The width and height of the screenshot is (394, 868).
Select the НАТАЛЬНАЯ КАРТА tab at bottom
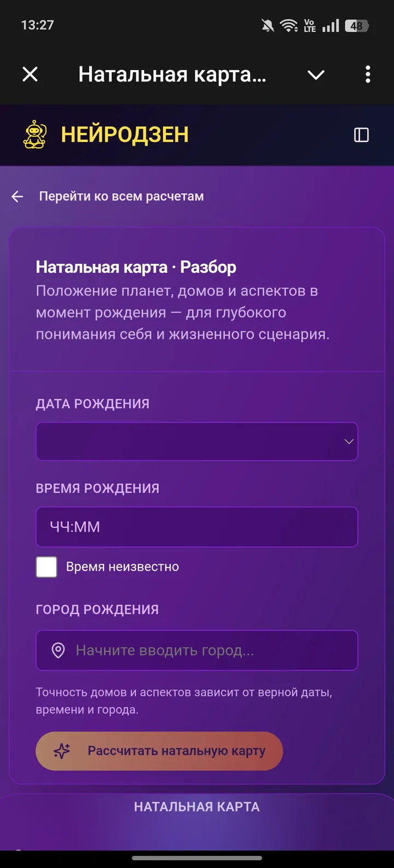pos(197,806)
